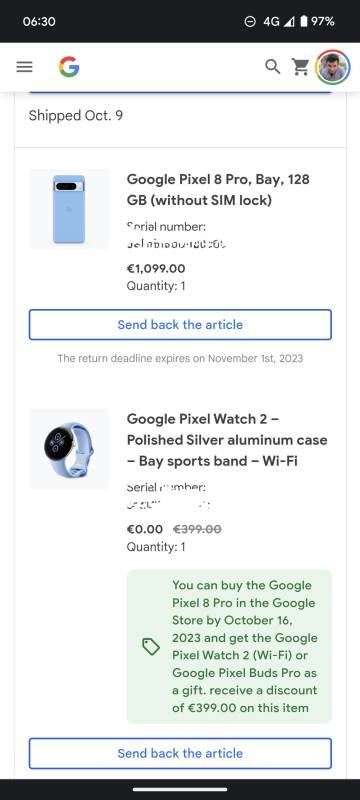The image size is (360, 800).
Task: Open the account profile avatar
Action: tap(333, 67)
